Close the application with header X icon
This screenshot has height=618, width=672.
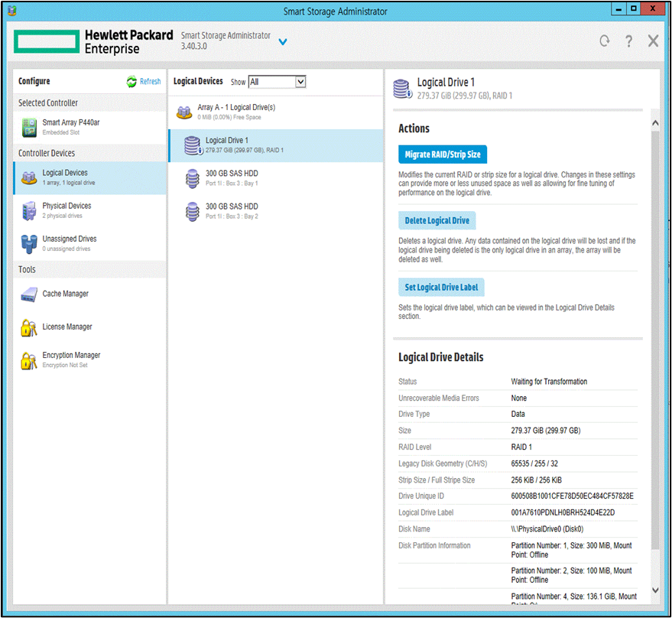(x=653, y=41)
